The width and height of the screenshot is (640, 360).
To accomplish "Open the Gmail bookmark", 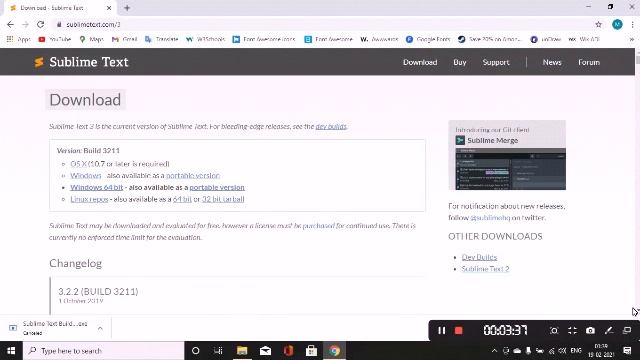I will (x=124, y=39).
